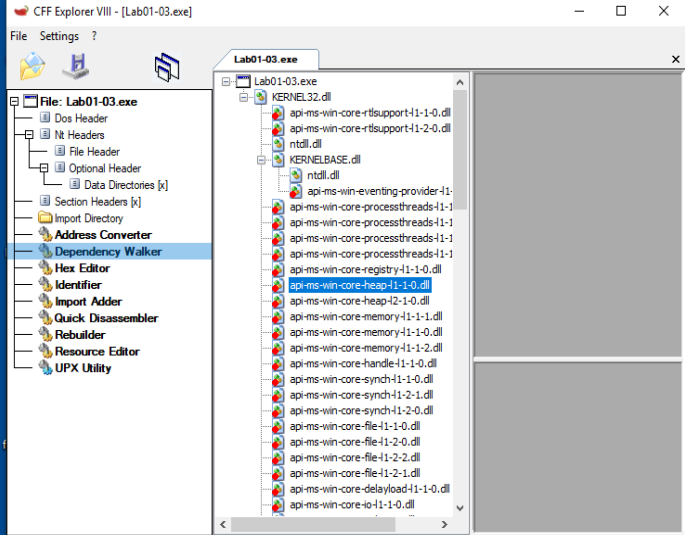Click icon beside api-ms-win-core-handle-l1-1-0.dll

point(278,364)
